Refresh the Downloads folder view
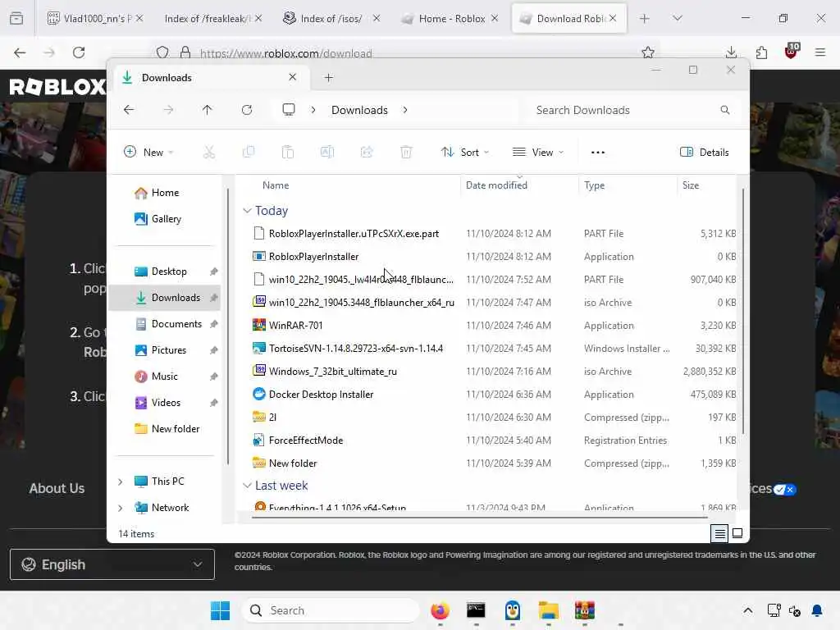The width and height of the screenshot is (840, 630). 247,110
